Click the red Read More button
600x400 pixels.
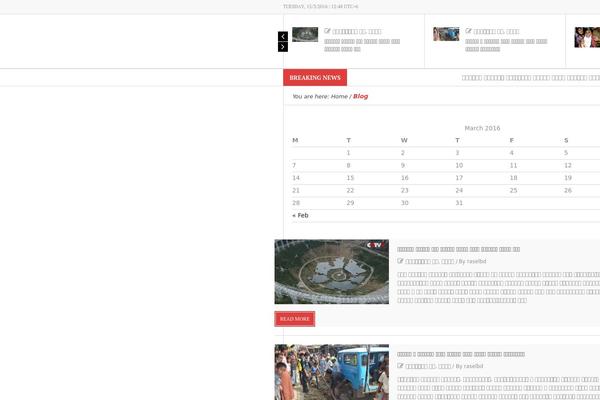pyautogui.click(x=295, y=319)
